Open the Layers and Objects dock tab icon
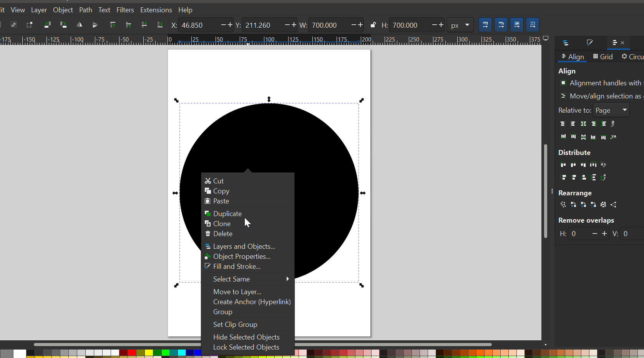 pos(566,43)
